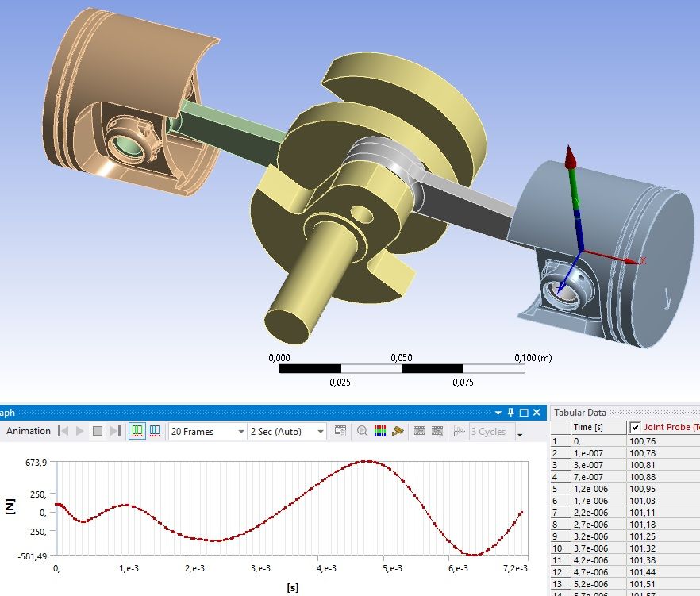
Task: Pin the Graph panel with auto-hide icon
Action: (510, 413)
